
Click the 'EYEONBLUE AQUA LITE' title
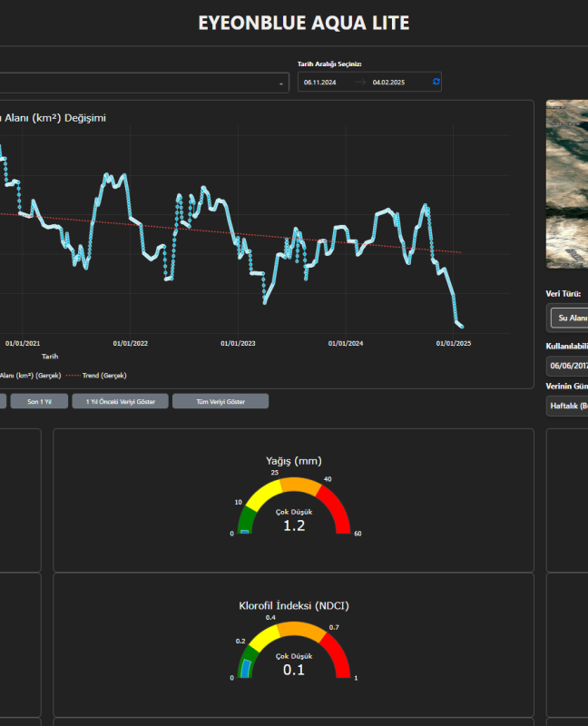(x=304, y=24)
